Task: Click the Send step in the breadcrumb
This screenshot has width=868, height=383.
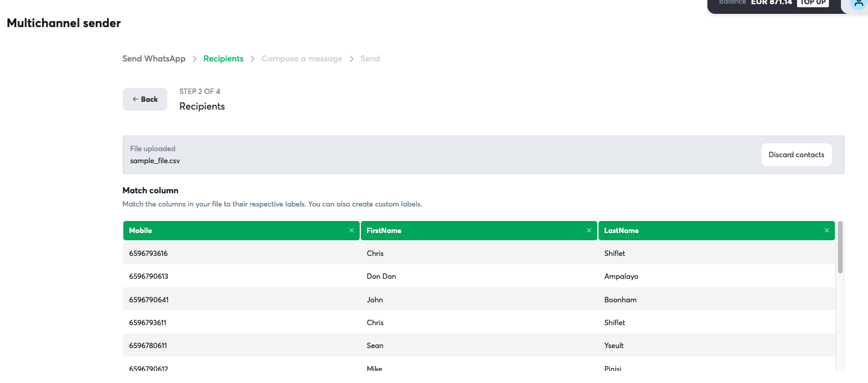Action: point(370,58)
